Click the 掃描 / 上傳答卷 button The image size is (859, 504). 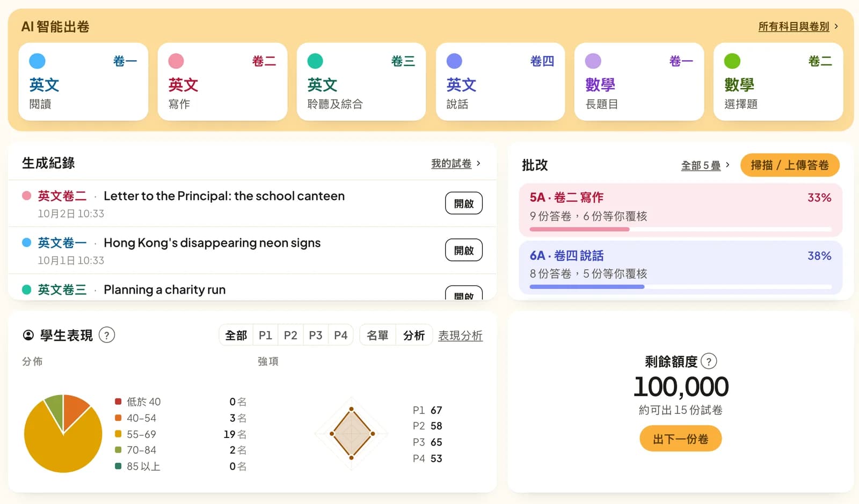coord(790,165)
